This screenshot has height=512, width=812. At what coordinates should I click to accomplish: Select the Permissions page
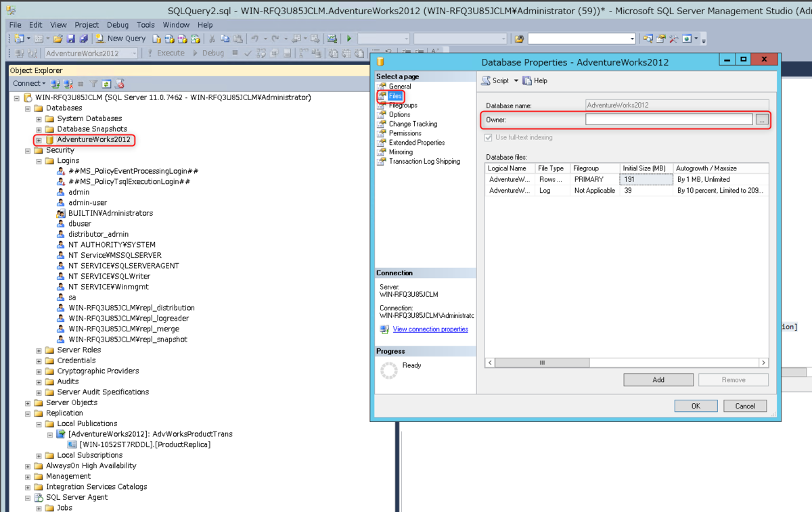click(405, 133)
